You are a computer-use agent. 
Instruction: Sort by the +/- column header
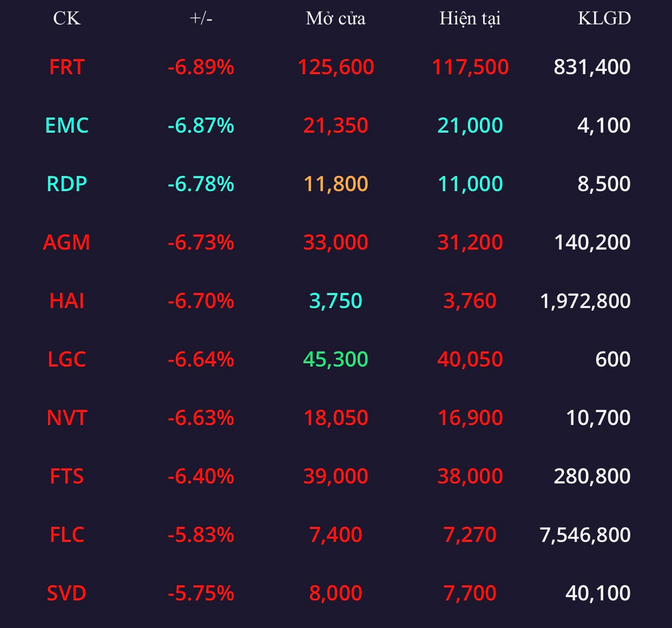click(x=201, y=19)
